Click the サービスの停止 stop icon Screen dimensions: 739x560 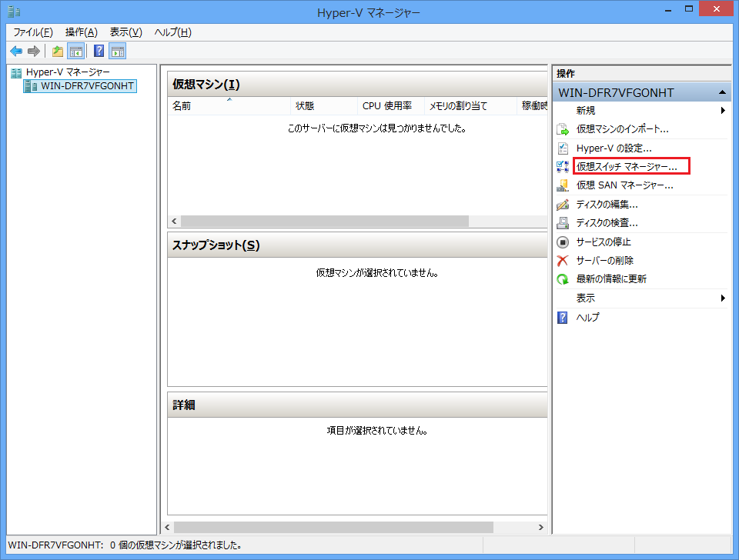pyautogui.click(x=563, y=242)
